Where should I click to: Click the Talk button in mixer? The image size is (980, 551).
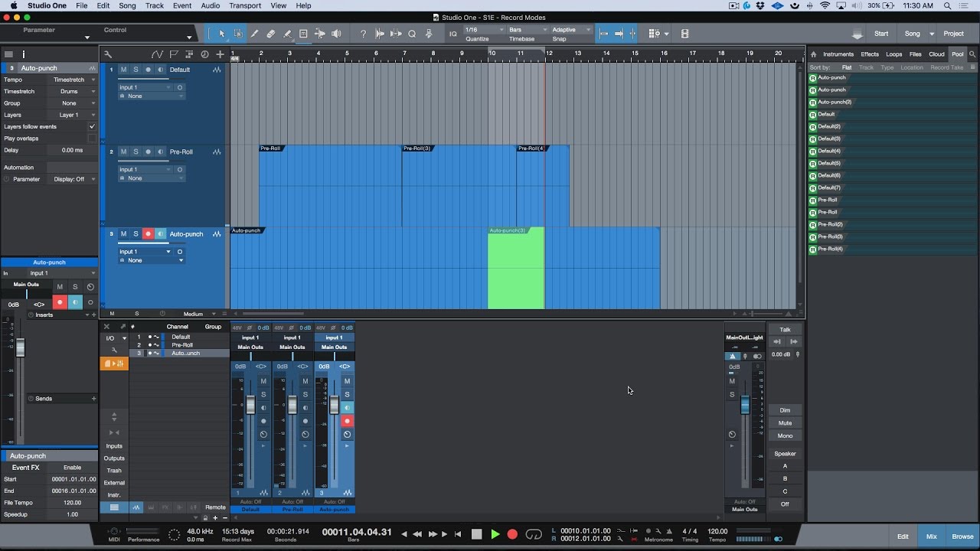point(785,330)
